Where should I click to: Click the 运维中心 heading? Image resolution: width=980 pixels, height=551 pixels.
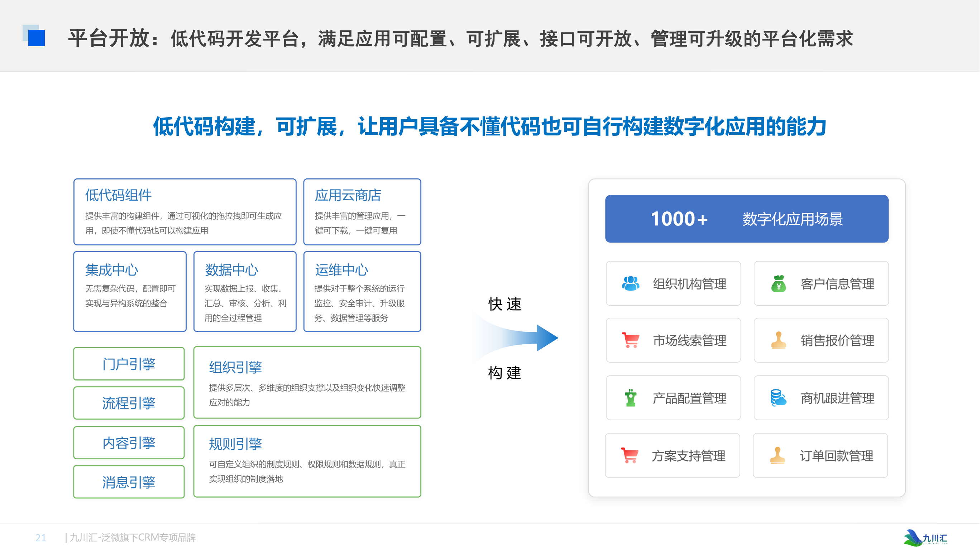coord(341,270)
